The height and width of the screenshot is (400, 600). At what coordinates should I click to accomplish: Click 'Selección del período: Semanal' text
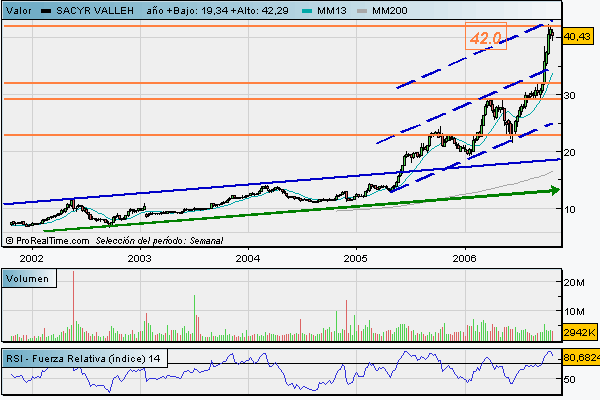pos(159,241)
